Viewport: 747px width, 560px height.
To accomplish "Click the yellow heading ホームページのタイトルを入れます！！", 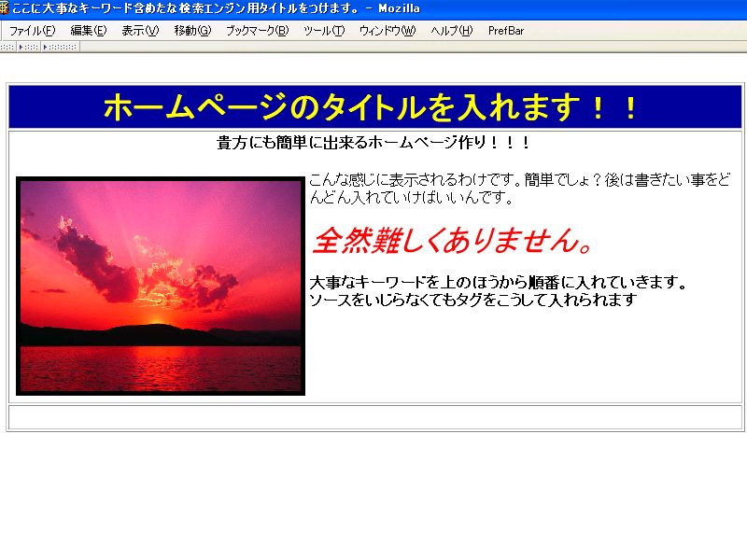I will click(x=371, y=107).
